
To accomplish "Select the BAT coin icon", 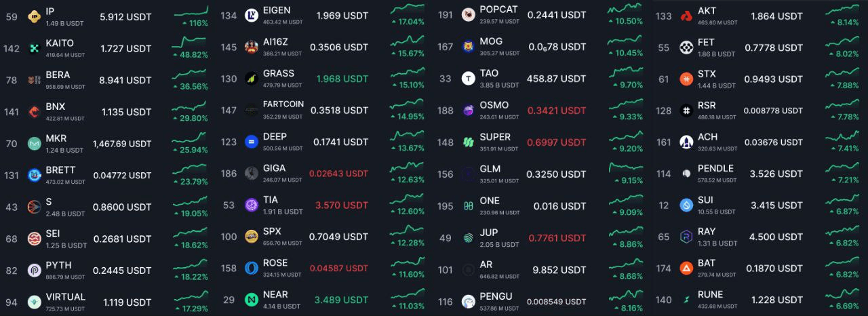I will point(686,269).
